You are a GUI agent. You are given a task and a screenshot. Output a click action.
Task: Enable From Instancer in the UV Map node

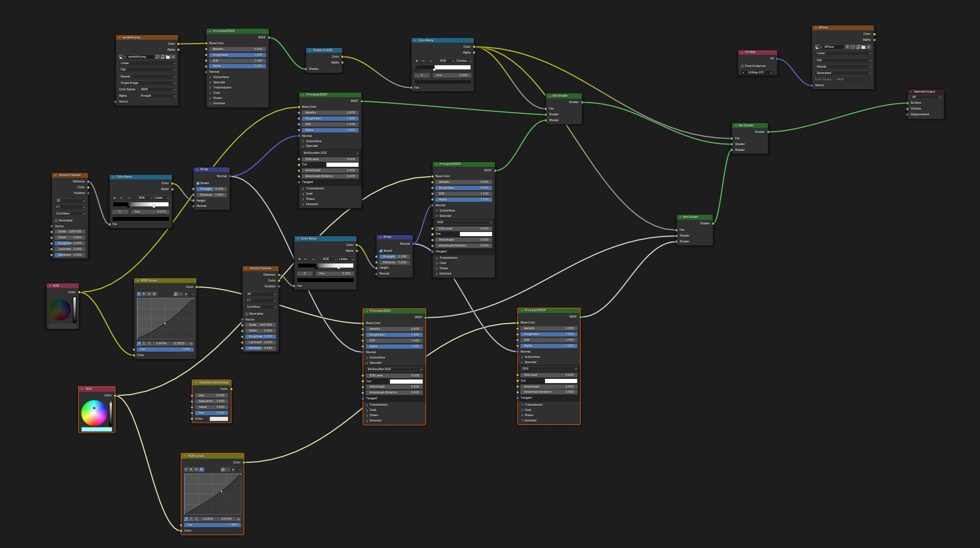[x=742, y=66]
